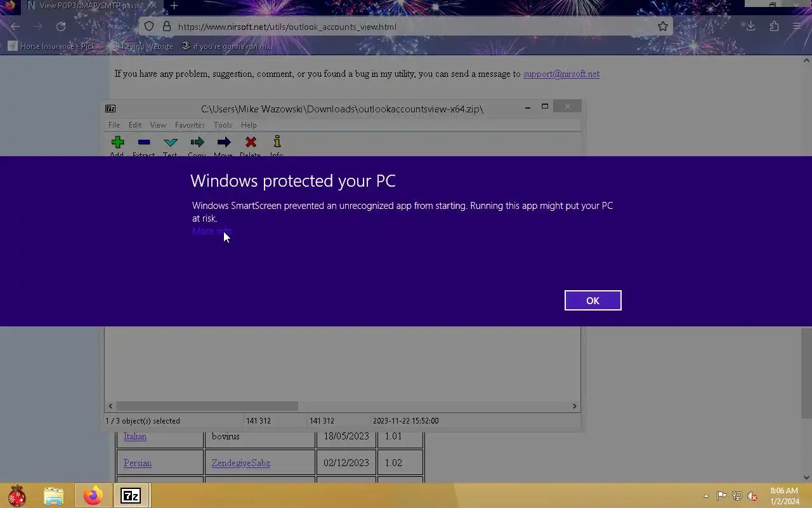This screenshot has width=812, height=508.
Task: Open the Firefox extensions button
Action: click(x=774, y=27)
